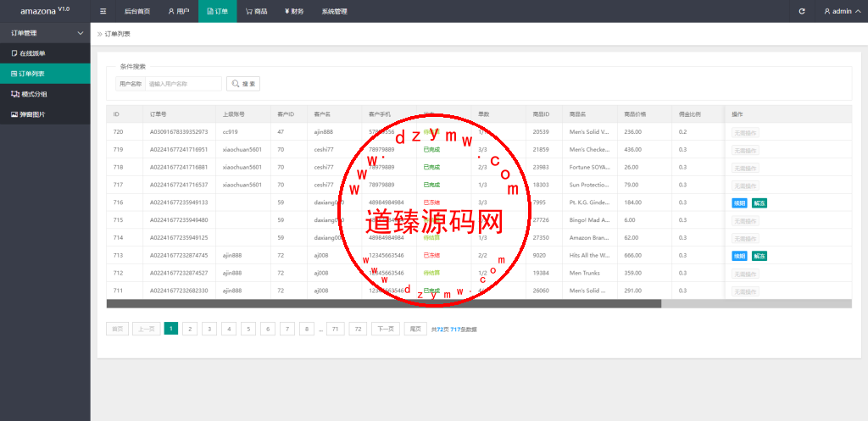Click the 订单列表 breadcrumb

[x=118, y=34]
